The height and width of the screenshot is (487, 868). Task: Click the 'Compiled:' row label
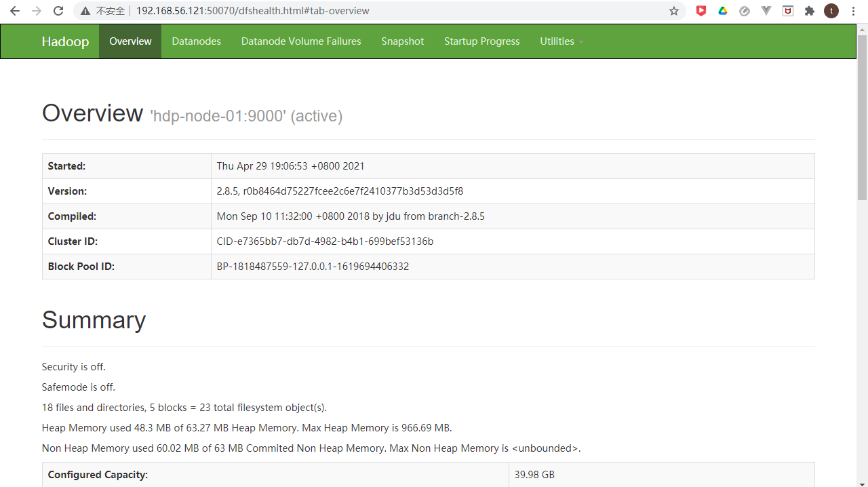coord(72,216)
